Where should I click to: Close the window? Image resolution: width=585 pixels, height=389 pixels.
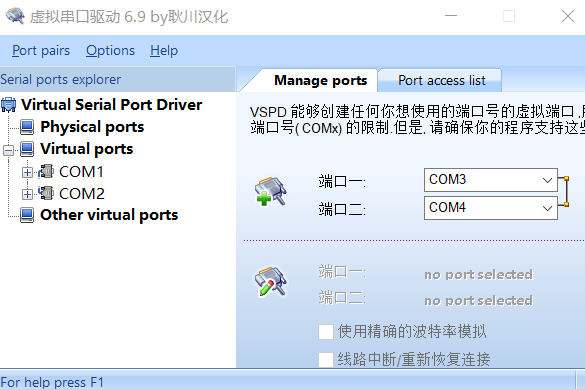(x=568, y=16)
